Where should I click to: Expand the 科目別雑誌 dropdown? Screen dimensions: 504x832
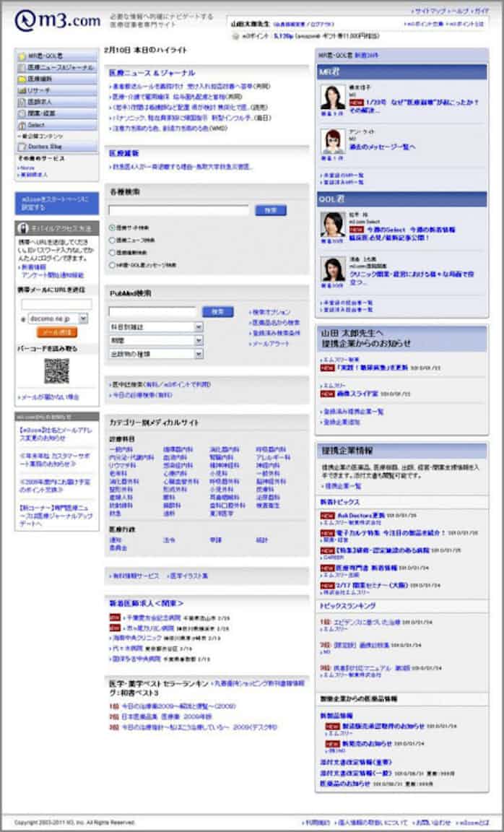[x=156, y=327]
